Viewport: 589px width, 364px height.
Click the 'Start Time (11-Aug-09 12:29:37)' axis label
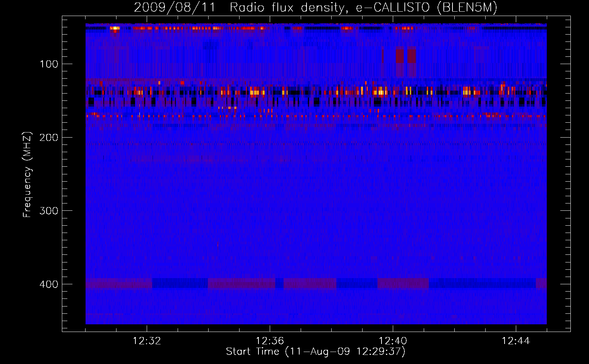316,352
